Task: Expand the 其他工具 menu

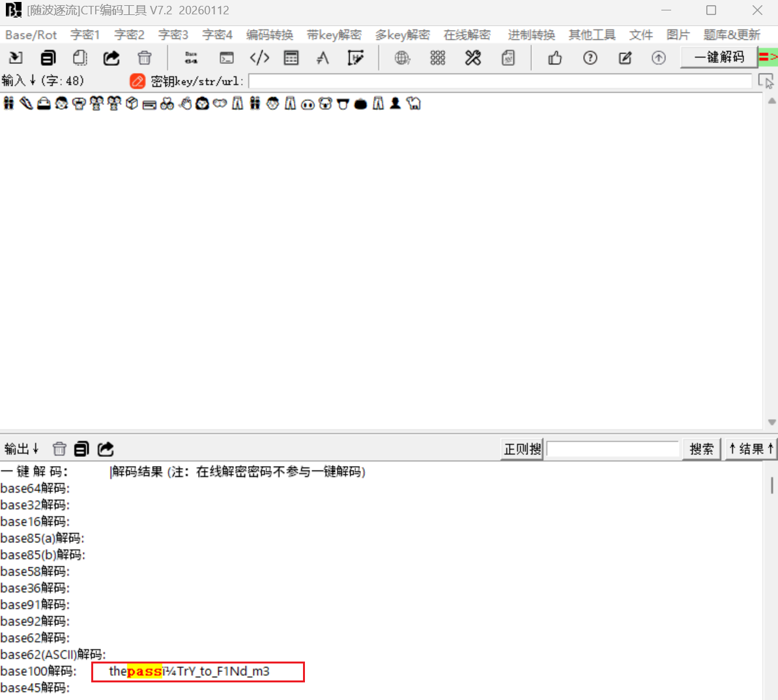Action: [x=592, y=35]
